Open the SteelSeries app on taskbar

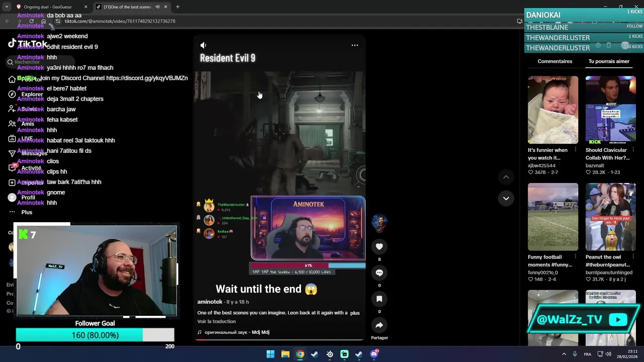(x=330, y=354)
